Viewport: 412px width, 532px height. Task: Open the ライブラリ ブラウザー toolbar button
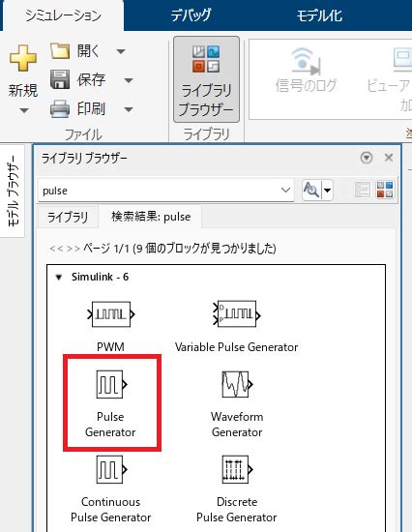click(206, 79)
